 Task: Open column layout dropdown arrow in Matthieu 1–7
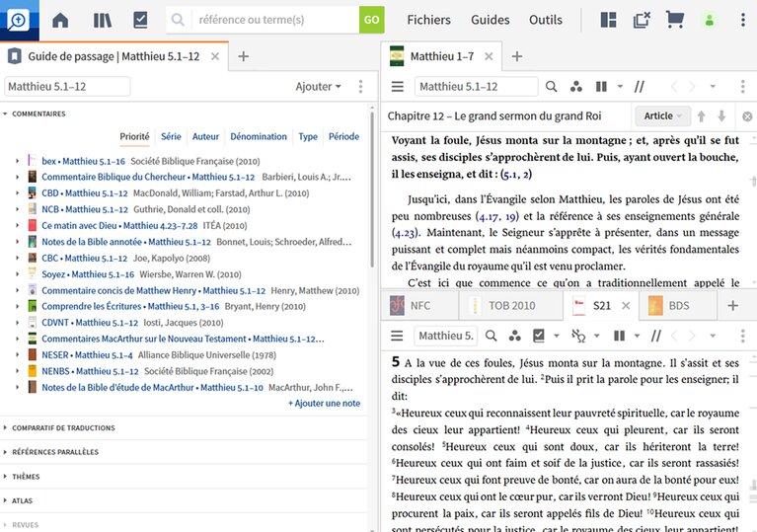(x=620, y=87)
